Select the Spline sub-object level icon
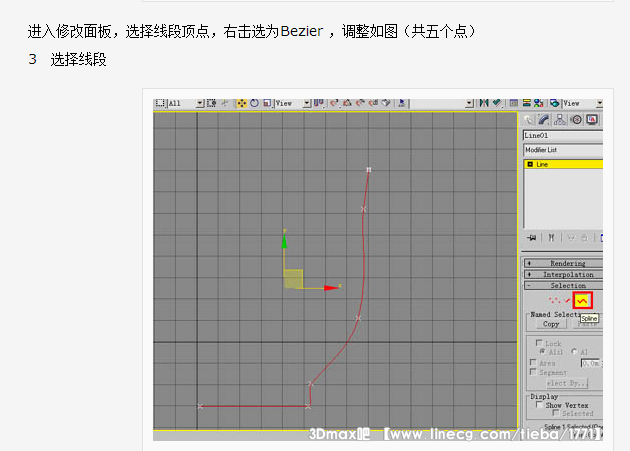 click(x=582, y=301)
